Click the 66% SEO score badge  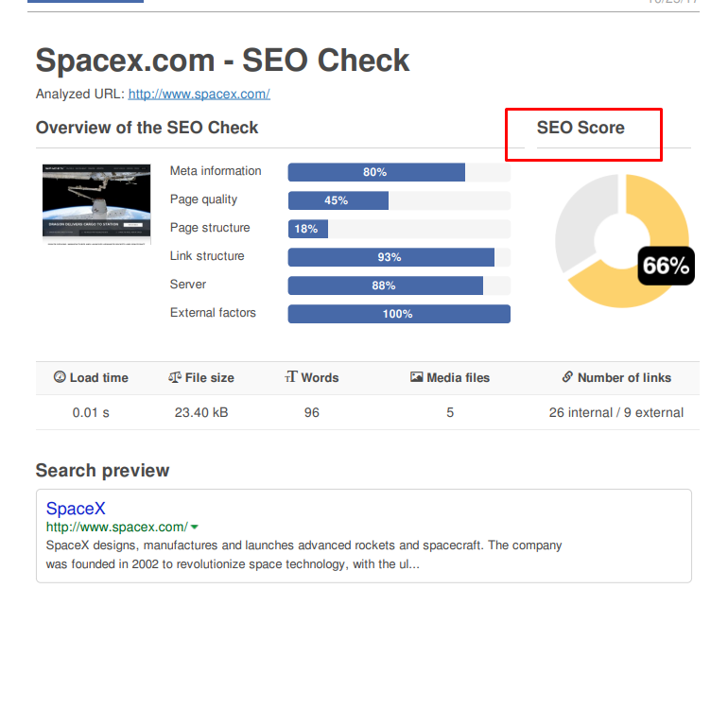666,267
